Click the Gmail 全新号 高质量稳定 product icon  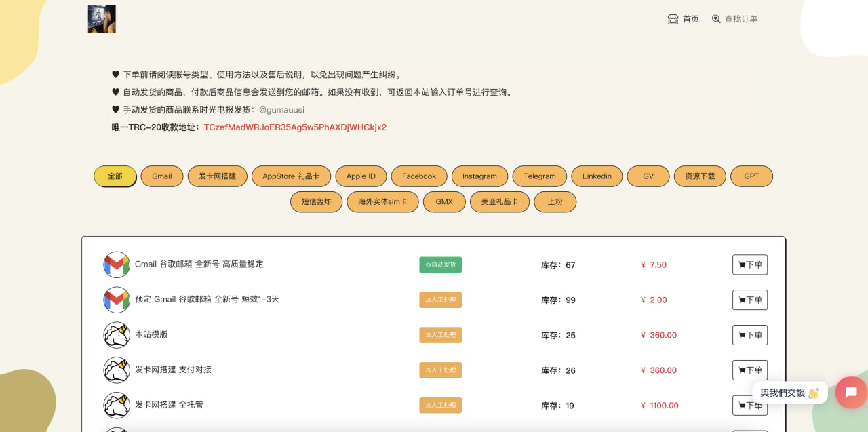pyautogui.click(x=117, y=264)
